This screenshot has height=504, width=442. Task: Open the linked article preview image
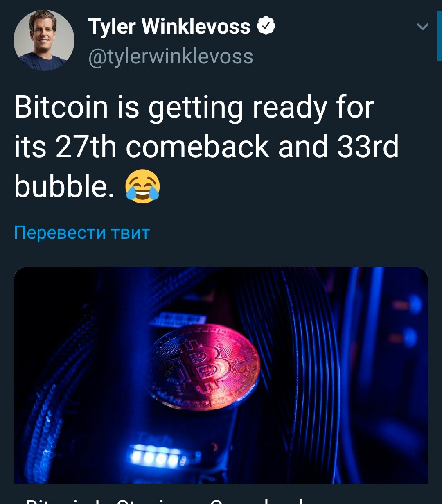coord(221,375)
